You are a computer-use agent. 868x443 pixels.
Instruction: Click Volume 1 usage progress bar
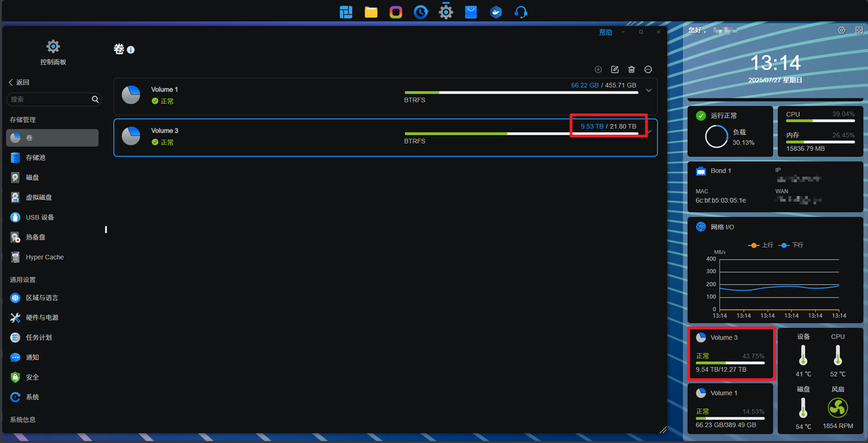pyautogui.click(x=521, y=93)
